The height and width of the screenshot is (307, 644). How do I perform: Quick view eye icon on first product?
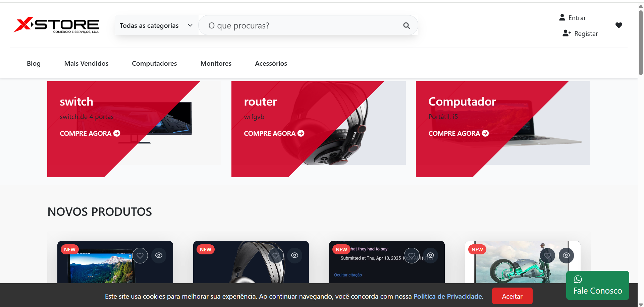pyautogui.click(x=159, y=255)
